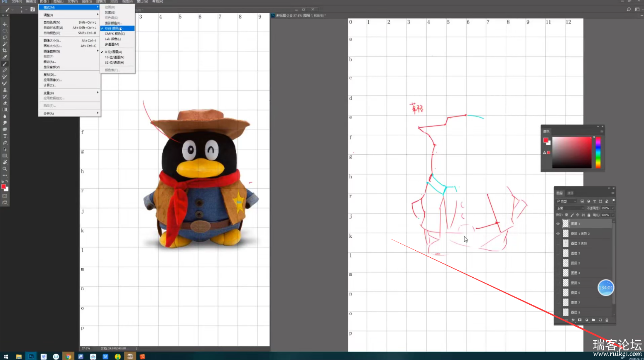Viewport: 644px width, 360px height.
Task: Select the Clone Stamp tool
Action: pos(5,90)
